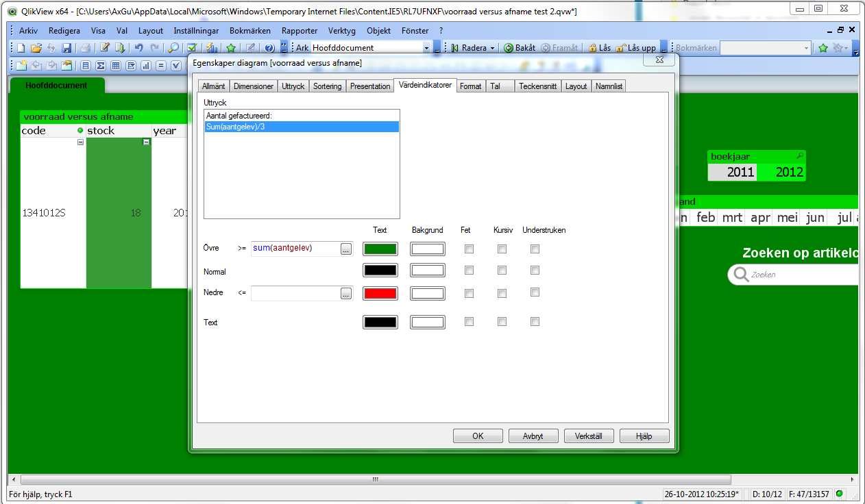The image size is (865, 504).
Task: Check Kursiv for the Övre row
Action: pyautogui.click(x=502, y=249)
